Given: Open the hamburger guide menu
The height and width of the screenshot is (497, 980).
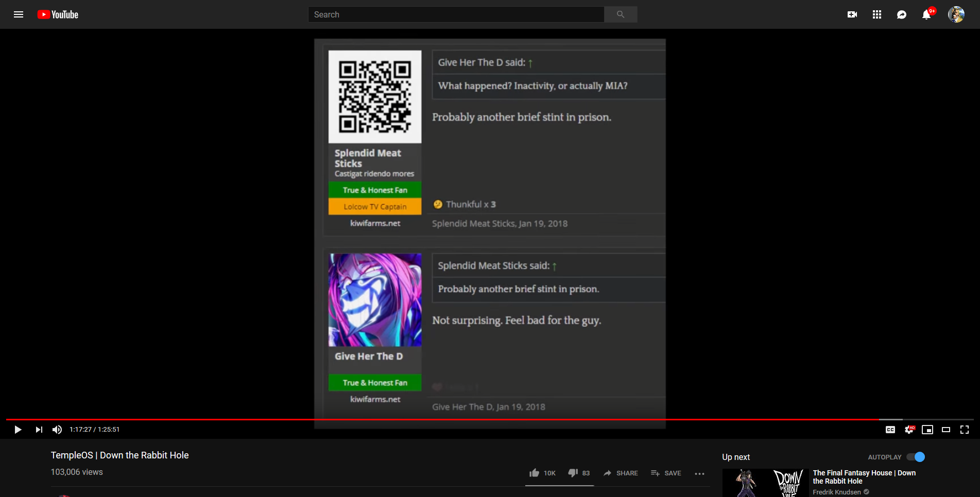Looking at the screenshot, I should 19,14.
